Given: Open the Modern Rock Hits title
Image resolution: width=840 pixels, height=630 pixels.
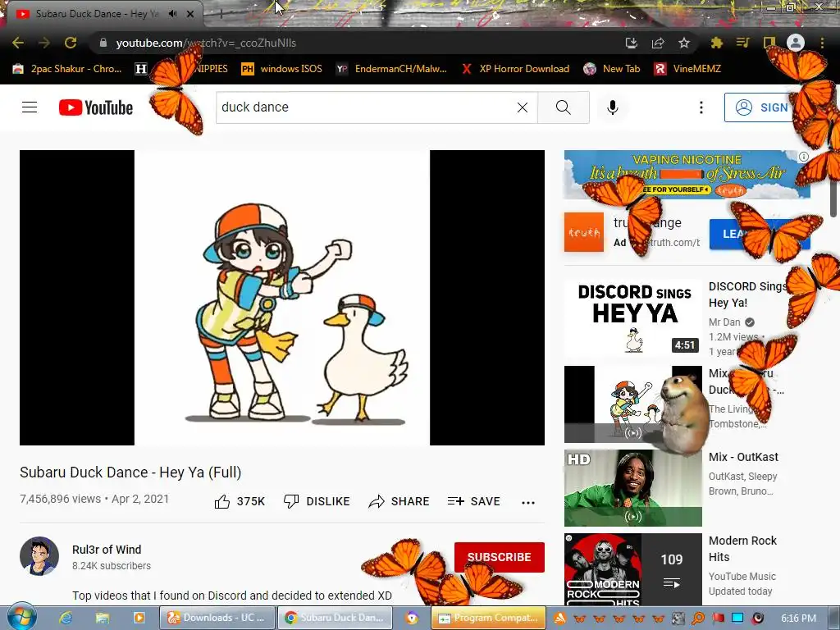Looking at the screenshot, I should click(x=742, y=549).
